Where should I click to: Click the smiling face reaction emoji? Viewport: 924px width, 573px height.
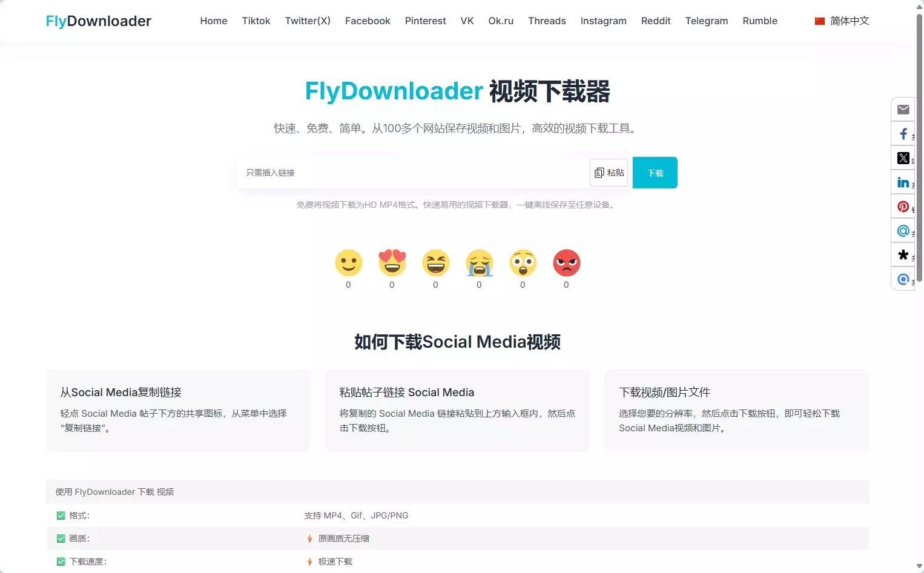(348, 263)
